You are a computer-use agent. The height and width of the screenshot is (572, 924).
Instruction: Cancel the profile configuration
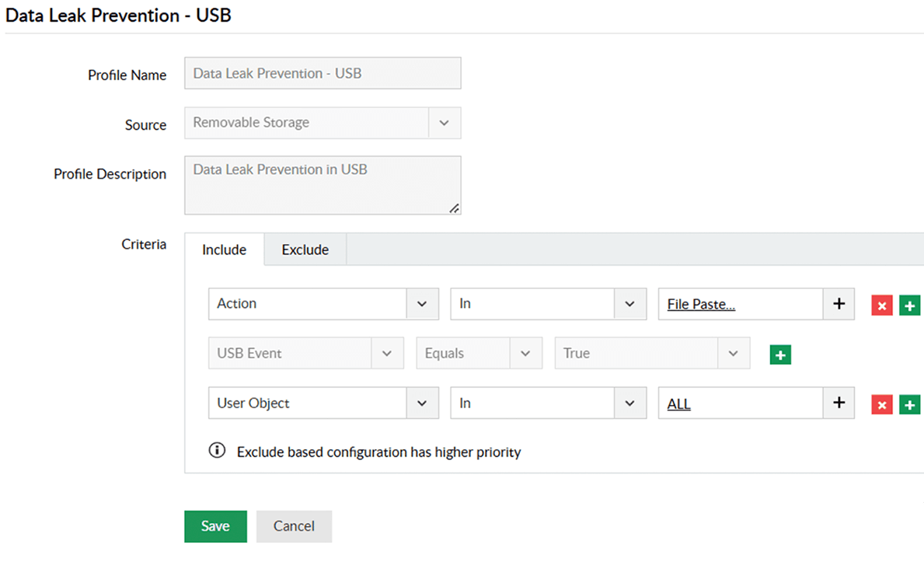(x=294, y=526)
